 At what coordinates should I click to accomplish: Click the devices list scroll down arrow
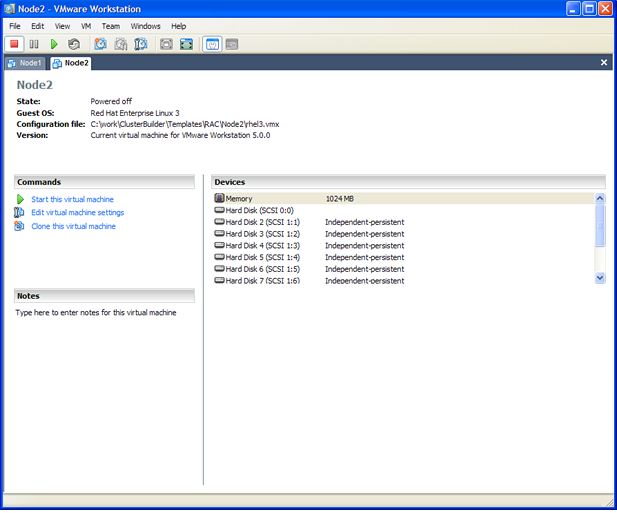click(x=600, y=278)
